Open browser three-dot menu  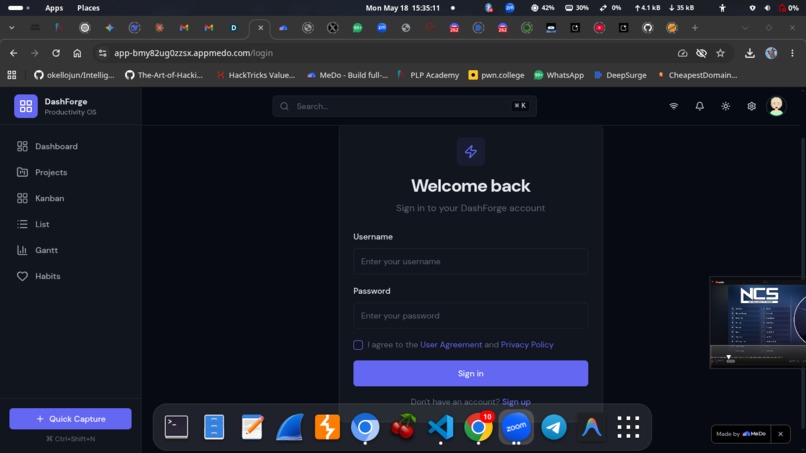[x=792, y=53]
